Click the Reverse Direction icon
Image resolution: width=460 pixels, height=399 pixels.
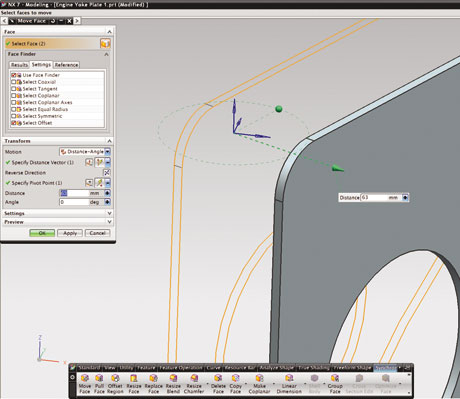tap(107, 173)
